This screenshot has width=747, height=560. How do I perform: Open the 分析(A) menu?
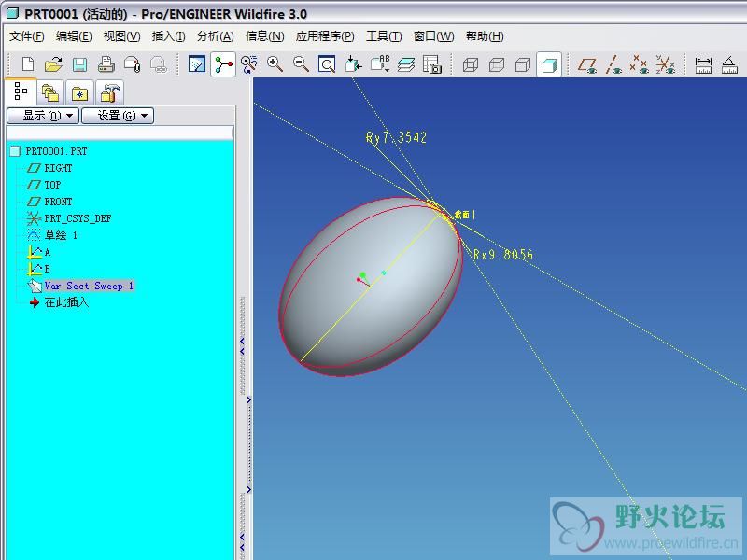point(216,36)
